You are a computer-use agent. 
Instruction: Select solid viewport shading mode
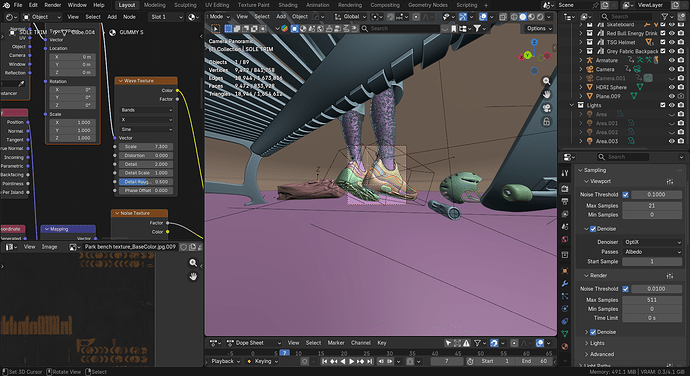pos(523,17)
